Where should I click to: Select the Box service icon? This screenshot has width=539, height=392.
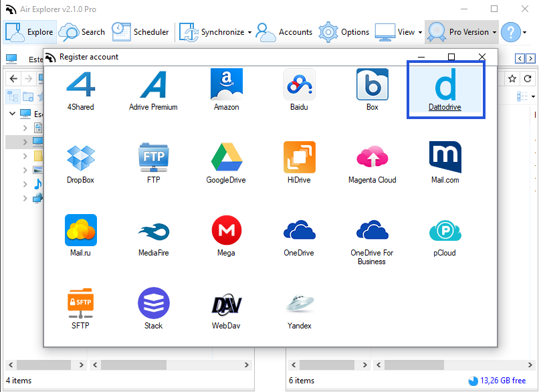tap(372, 91)
